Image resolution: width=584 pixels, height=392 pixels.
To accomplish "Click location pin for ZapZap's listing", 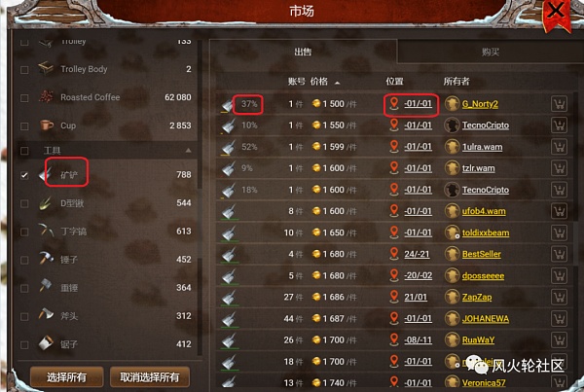I will pyautogui.click(x=393, y=297).
